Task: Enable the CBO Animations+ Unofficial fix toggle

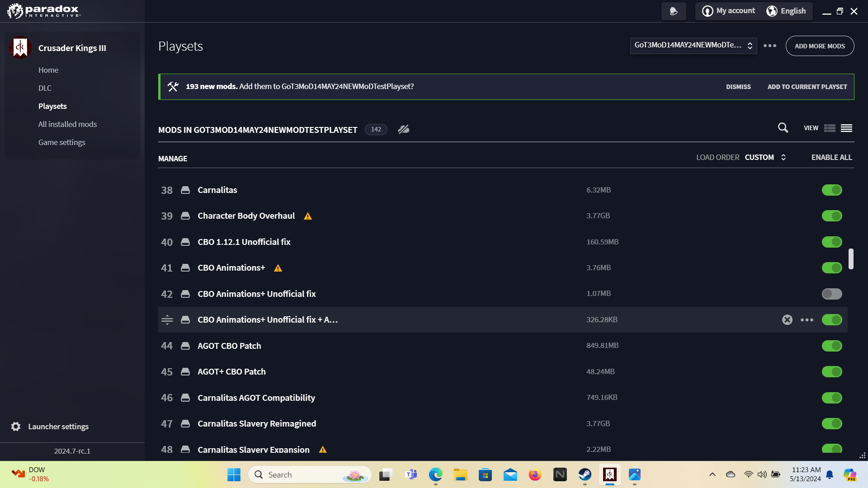Action: (x=832, y=294)
